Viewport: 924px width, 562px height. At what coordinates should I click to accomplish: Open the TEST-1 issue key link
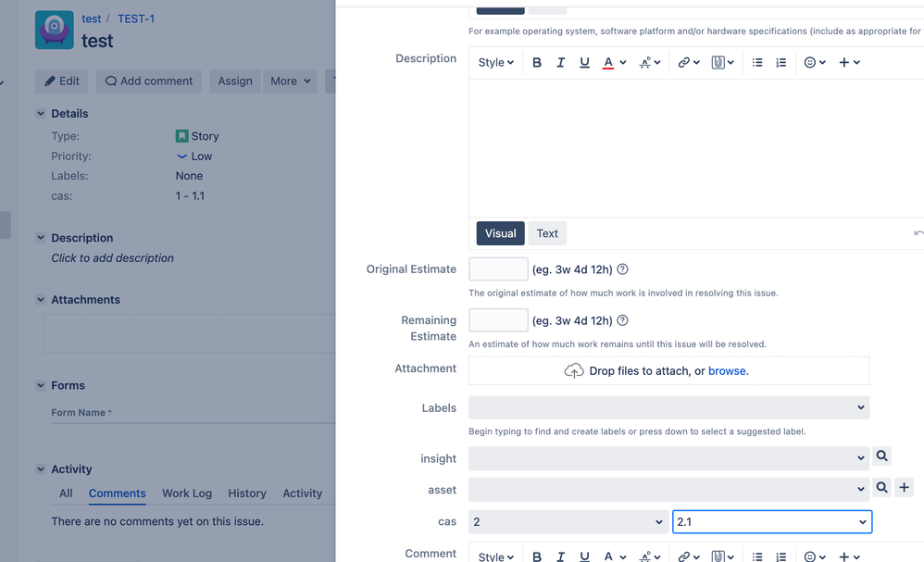coord(136,19)
